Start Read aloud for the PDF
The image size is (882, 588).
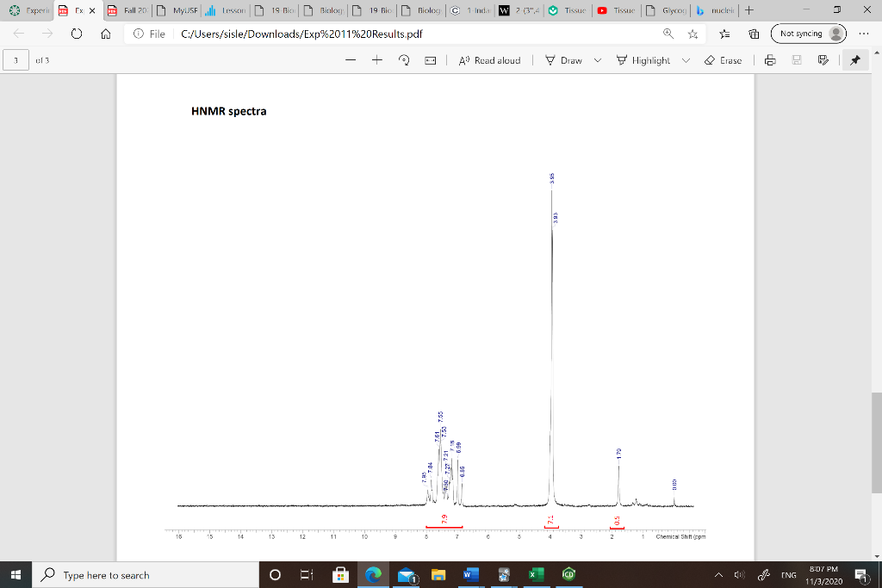(x=489, y=60)
